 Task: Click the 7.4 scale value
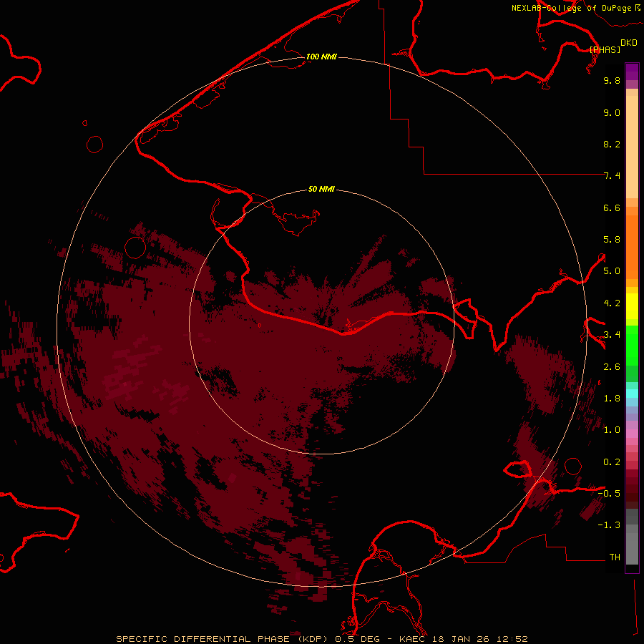click(x=612, y=176)
